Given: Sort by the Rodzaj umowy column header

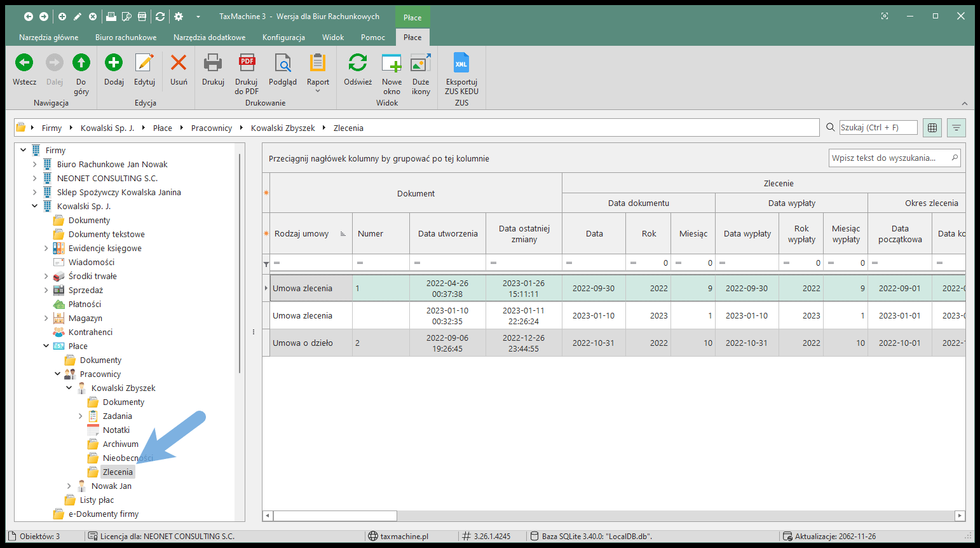Looking at the screenshot, I should [302, 234].
